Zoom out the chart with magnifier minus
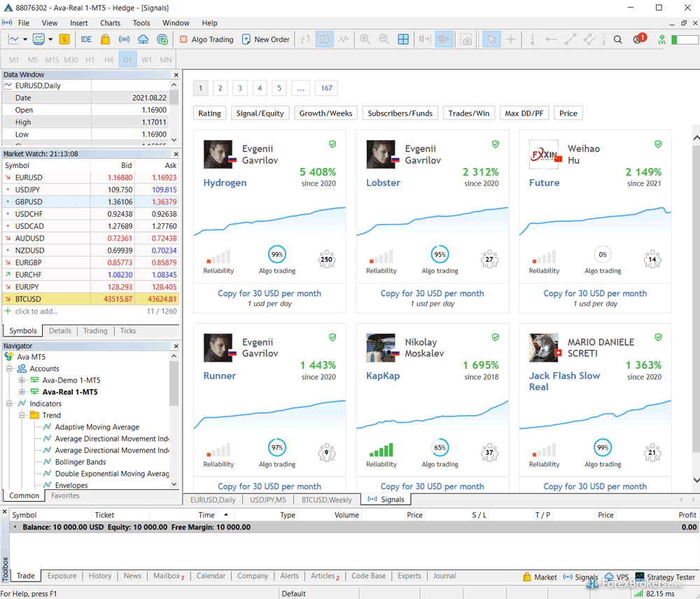700x599 pixels. [x=384, y=39]
